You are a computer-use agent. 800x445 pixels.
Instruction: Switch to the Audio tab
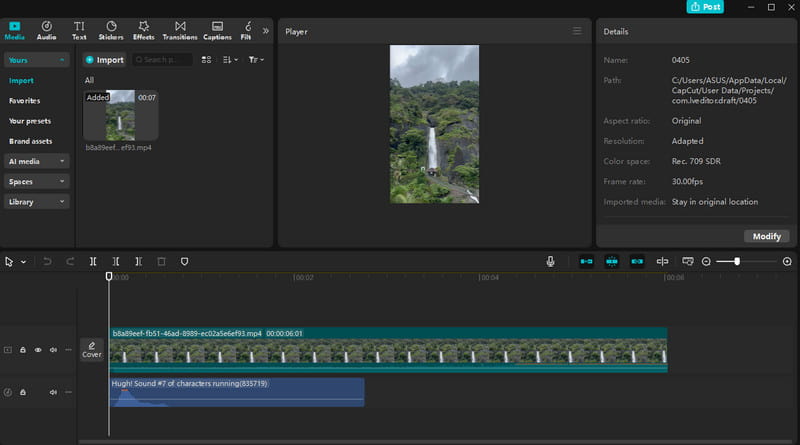click(x=46, y=29)
